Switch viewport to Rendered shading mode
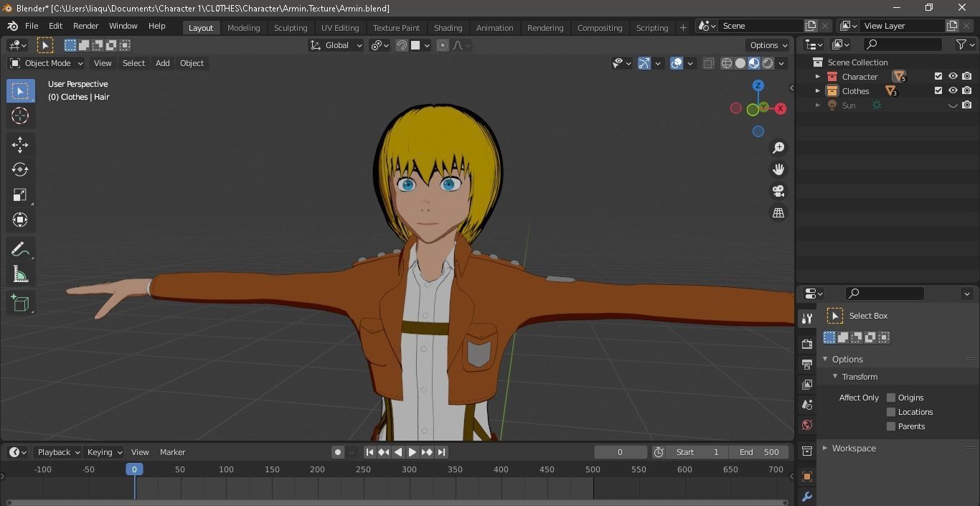Viewport: 980px width, 506px height. point(767,63)
